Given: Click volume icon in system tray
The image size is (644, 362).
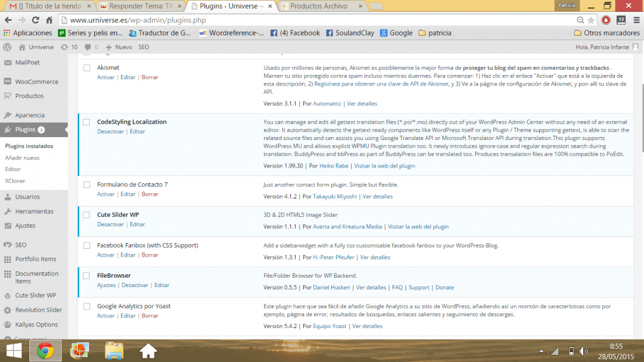Looking at the screenshot, I should 583,351.
